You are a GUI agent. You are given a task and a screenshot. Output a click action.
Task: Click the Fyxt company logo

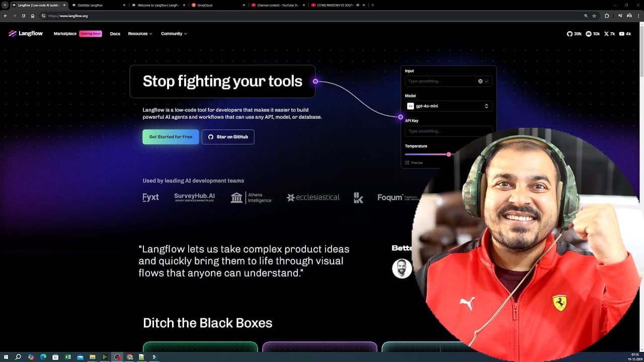point(150,198)
